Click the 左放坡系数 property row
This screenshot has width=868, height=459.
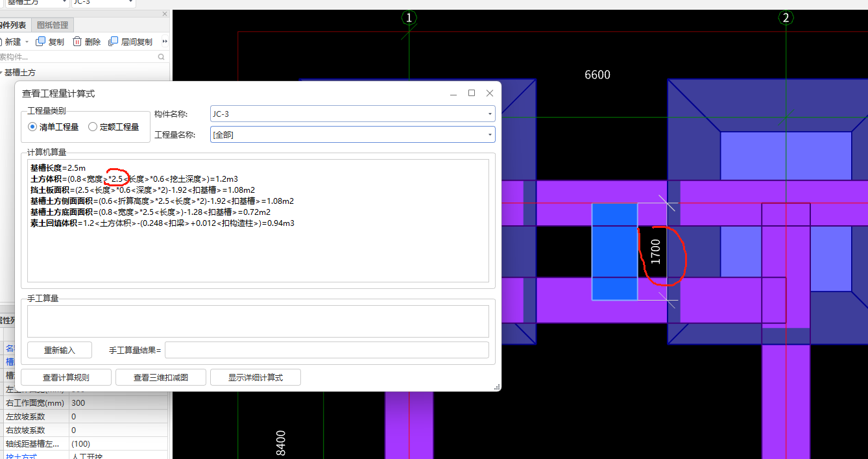pyautogui.click(x=84, y=417)
